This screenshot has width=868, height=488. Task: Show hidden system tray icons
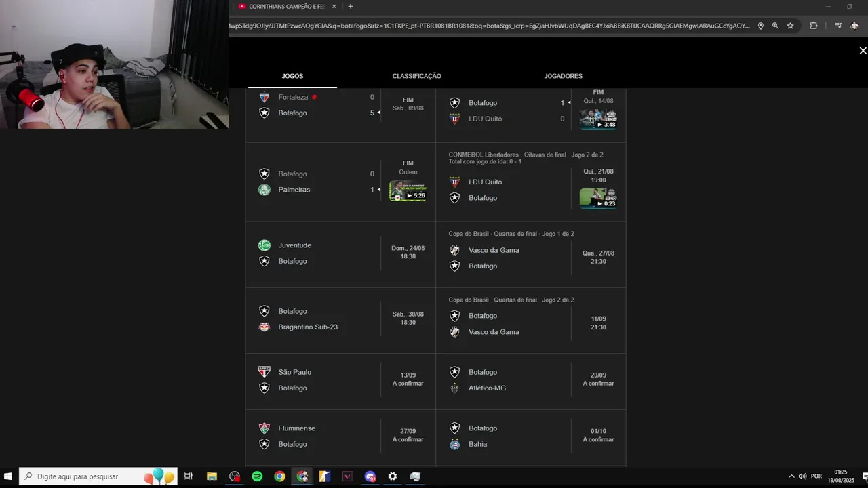[x=791, y=476]
